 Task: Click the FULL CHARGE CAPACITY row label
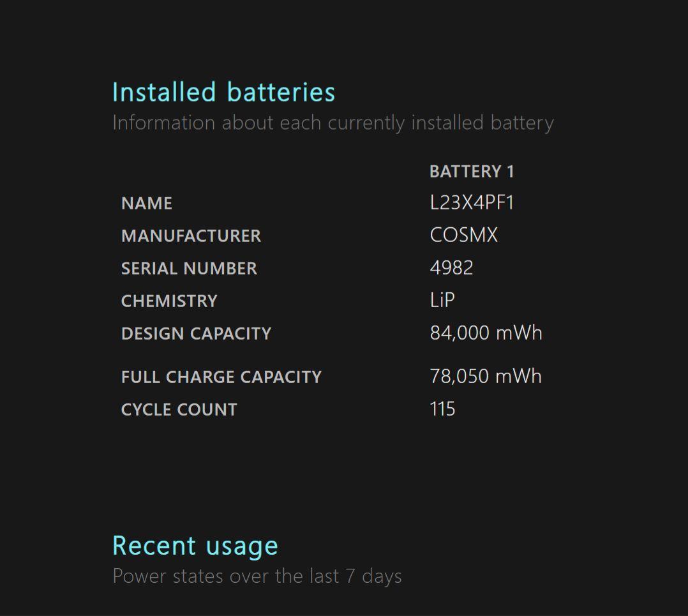[221, 377]
